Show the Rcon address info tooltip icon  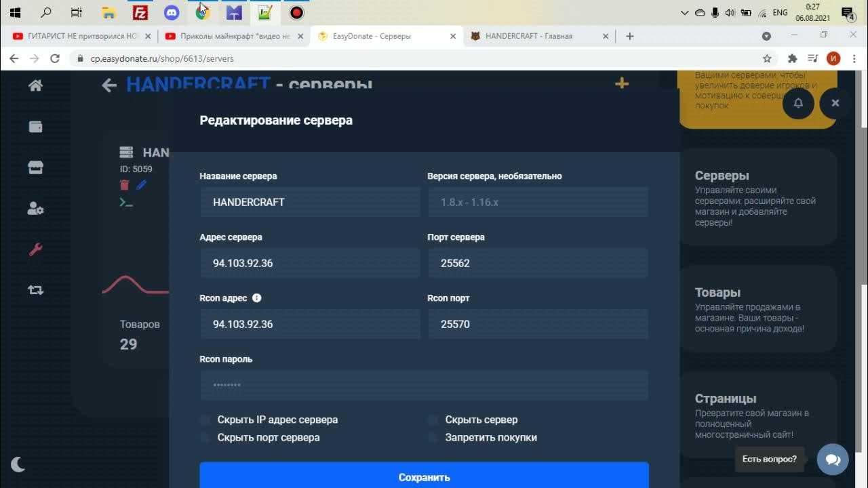256,298
